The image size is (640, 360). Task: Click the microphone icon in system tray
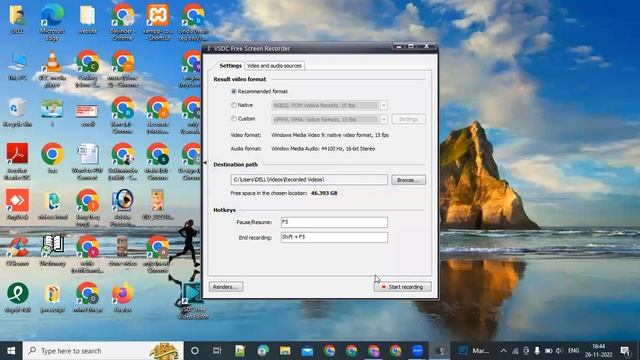[x=537, y=351]
